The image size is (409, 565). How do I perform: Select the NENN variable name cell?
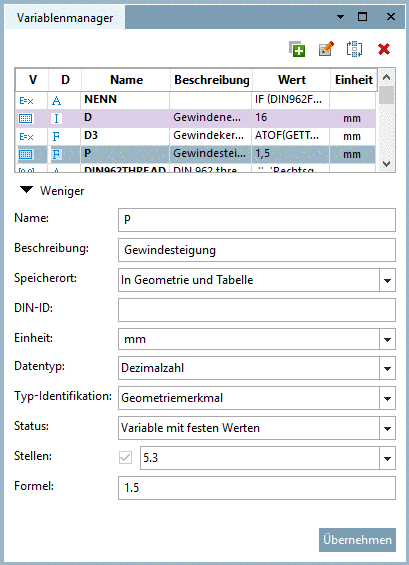pos(125,100)
